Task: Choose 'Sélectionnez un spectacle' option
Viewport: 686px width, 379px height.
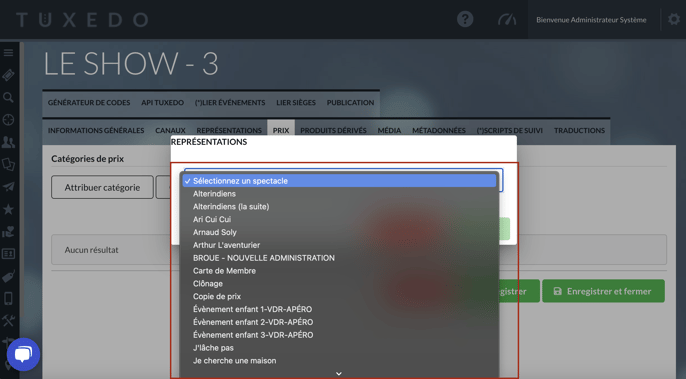Action: pos(340,181)
